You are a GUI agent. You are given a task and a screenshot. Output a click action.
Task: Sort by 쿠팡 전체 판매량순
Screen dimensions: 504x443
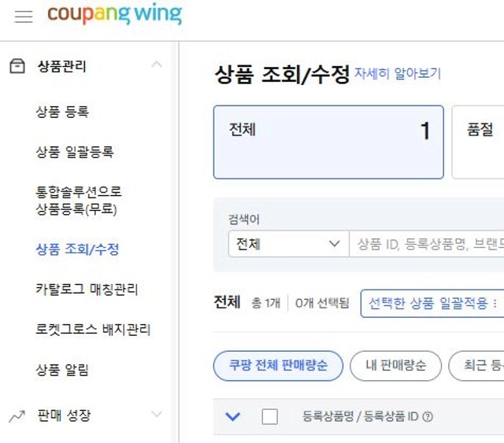click(278, 366)
